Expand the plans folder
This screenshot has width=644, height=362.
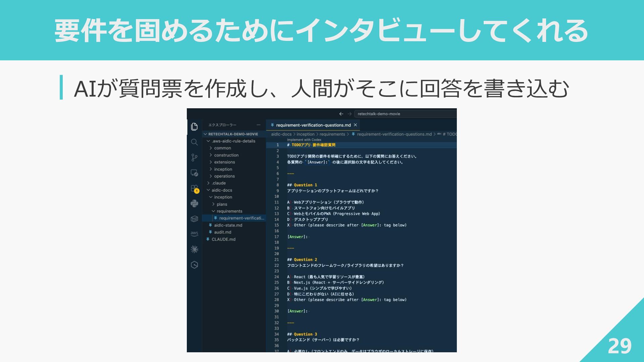tap(222, 204)
